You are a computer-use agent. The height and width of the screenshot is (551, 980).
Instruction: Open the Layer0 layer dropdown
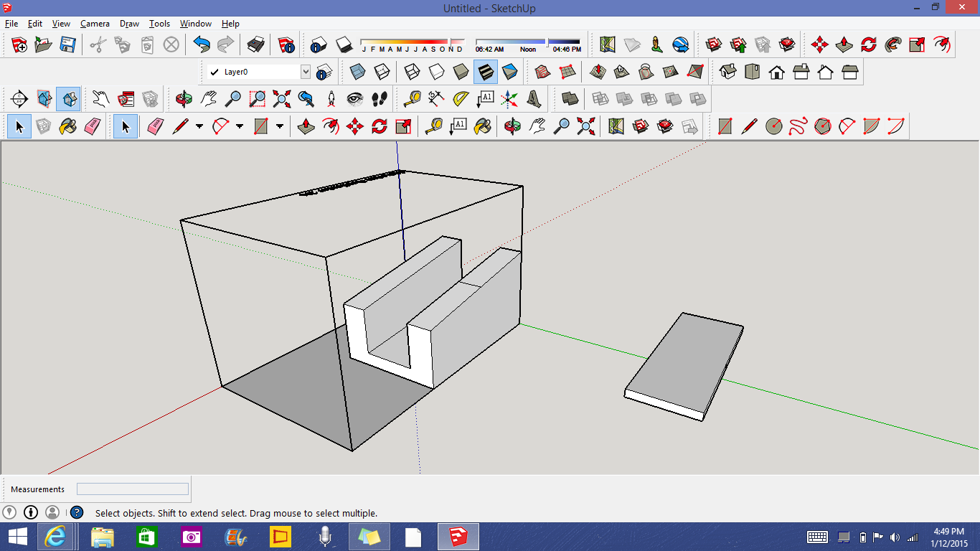306,72
